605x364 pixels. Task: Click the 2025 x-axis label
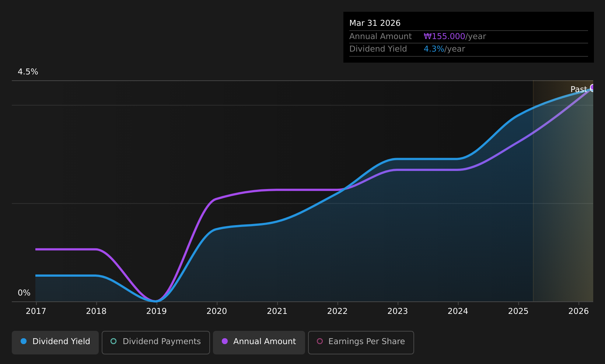click(518, 311)
